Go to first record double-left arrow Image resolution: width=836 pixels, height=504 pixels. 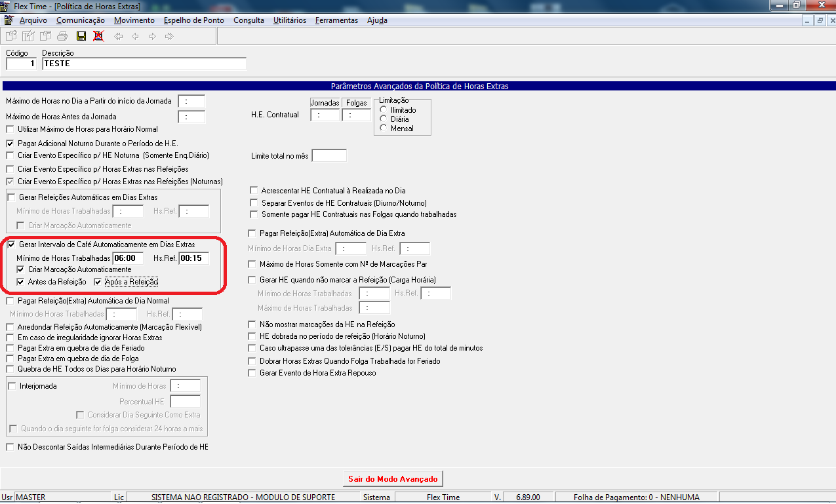click(x=119, y=36)
